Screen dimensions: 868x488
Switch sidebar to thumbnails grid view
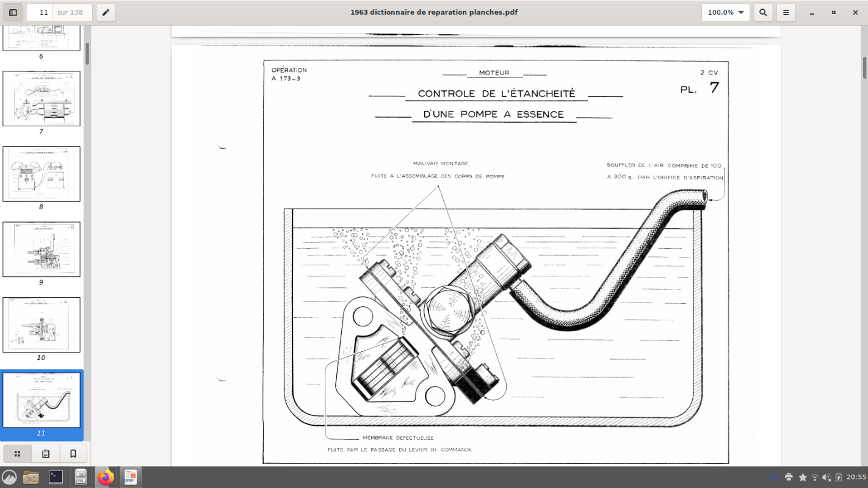[x=18, y=454]
